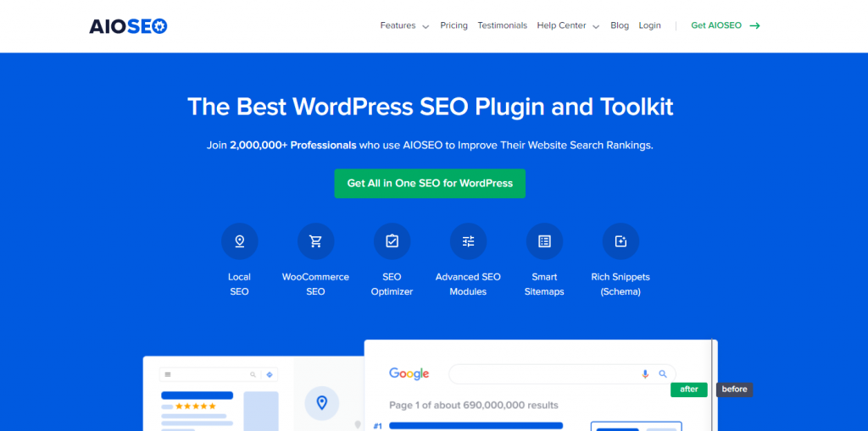Select the dark 'before' label
The image size is (868, 431).
click(735, 390)
